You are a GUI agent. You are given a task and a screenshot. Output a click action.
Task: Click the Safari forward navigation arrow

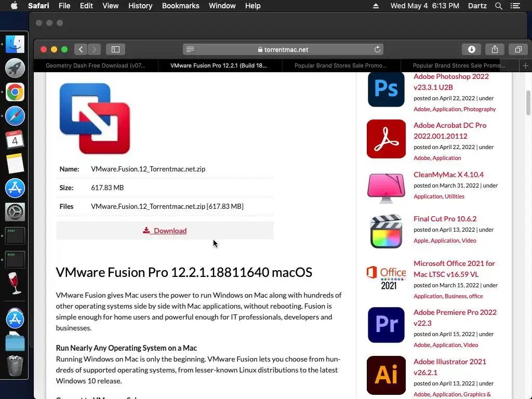pyautogui.click(x=95, y=49)
